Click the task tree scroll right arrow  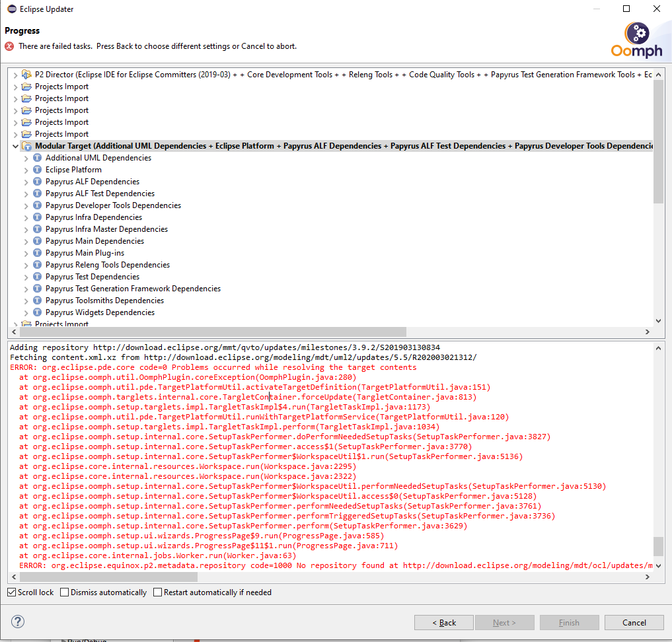tap(647, 332)
